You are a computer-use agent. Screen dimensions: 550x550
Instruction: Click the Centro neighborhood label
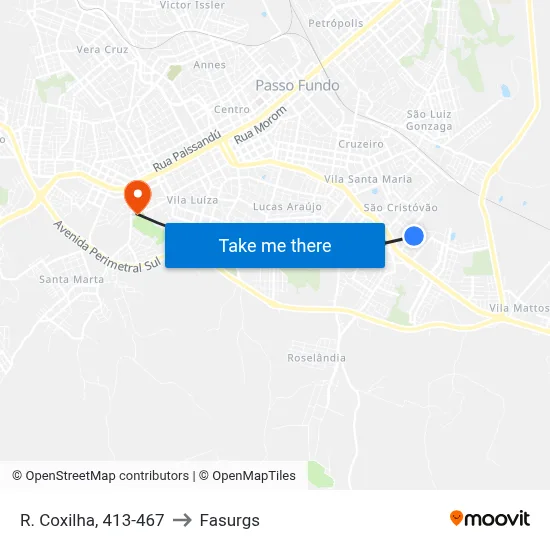pyautogui.click(x=232, y=109)
